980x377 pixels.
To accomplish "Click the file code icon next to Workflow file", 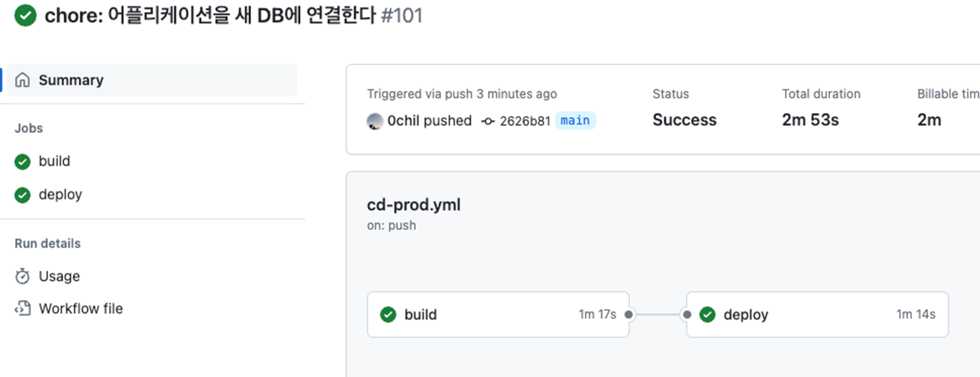I will tap(22, 309).
